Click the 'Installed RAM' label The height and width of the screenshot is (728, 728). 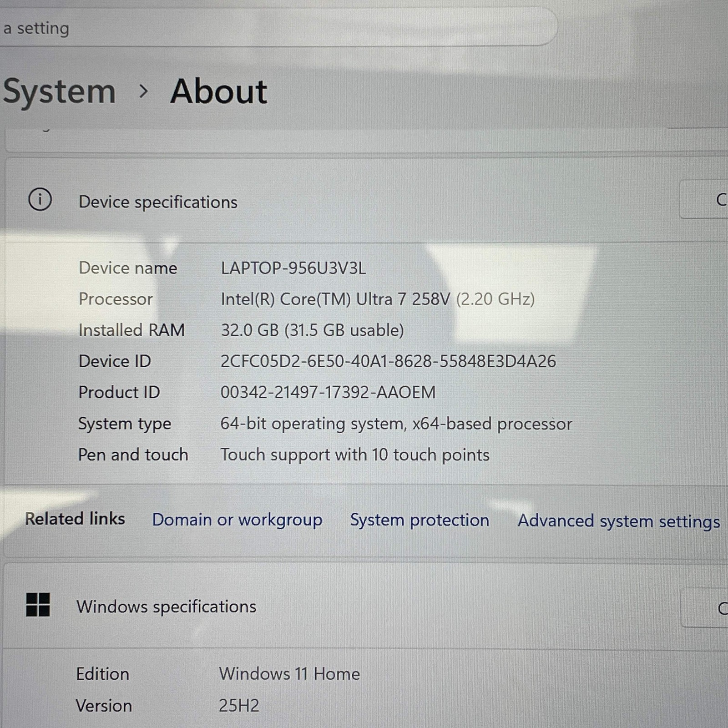click(131, 330)
